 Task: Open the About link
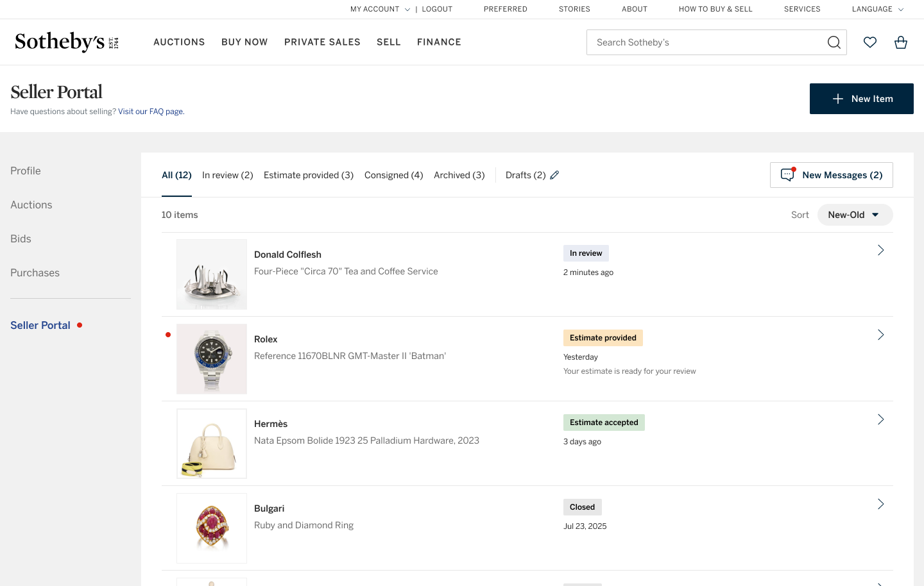(635, 9)
